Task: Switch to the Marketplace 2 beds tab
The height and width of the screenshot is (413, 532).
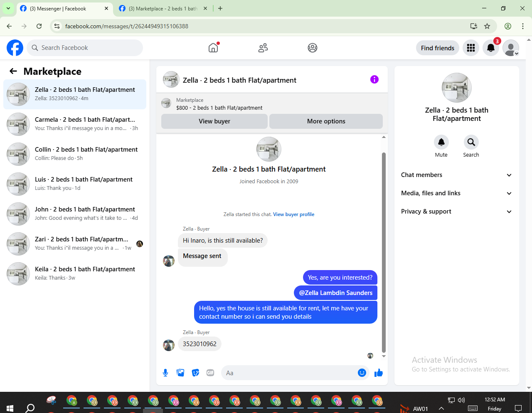Action: click(163, 9)
